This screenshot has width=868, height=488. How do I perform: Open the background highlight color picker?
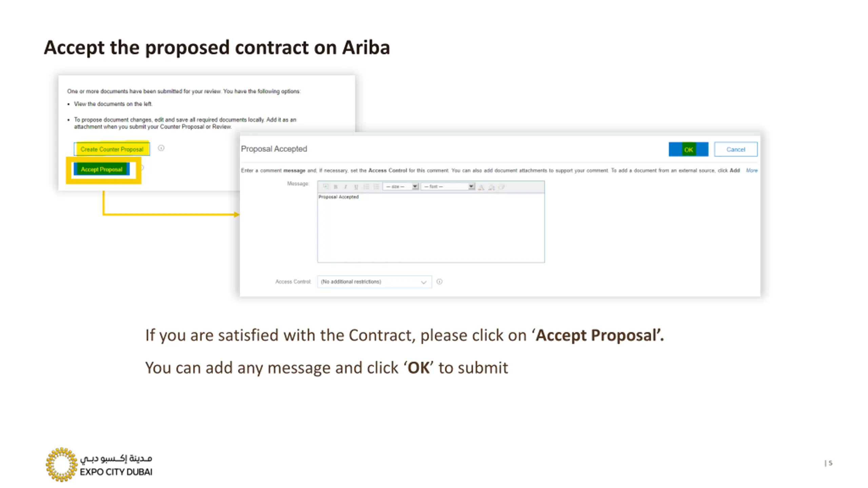click(x=491, y=187)
